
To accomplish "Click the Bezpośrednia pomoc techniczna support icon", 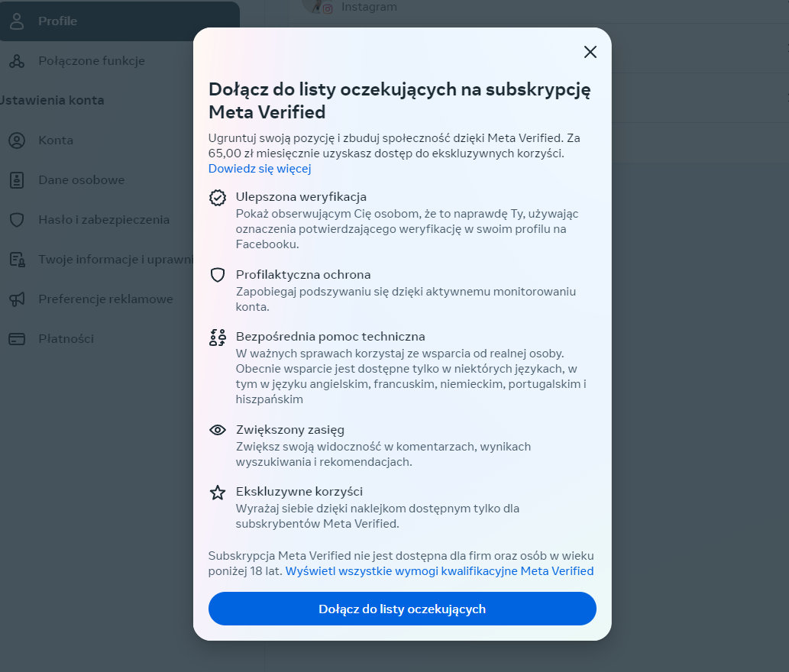I will [218, 336].
